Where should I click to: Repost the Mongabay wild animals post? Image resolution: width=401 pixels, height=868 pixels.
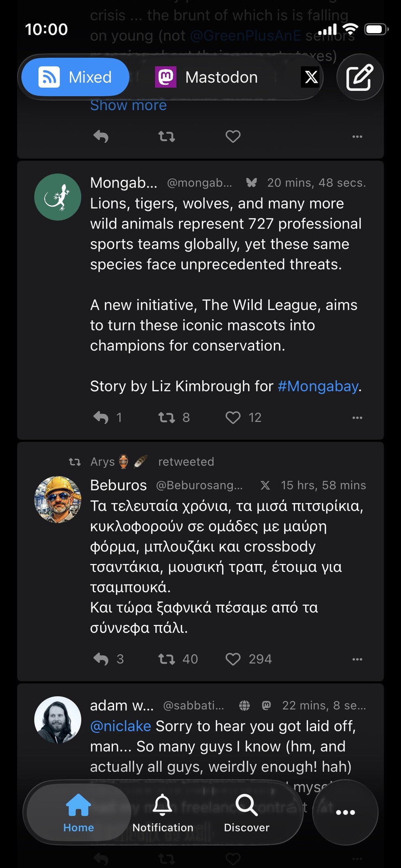(167, 417)
